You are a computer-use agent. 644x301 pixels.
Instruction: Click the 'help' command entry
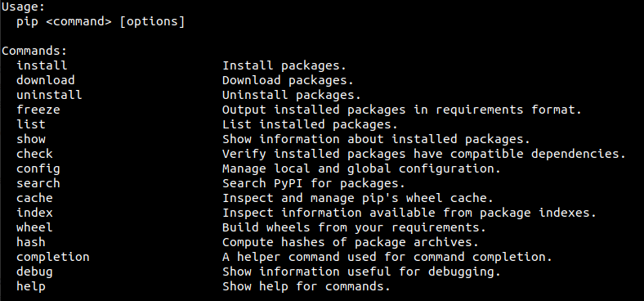tap(31, 286)
